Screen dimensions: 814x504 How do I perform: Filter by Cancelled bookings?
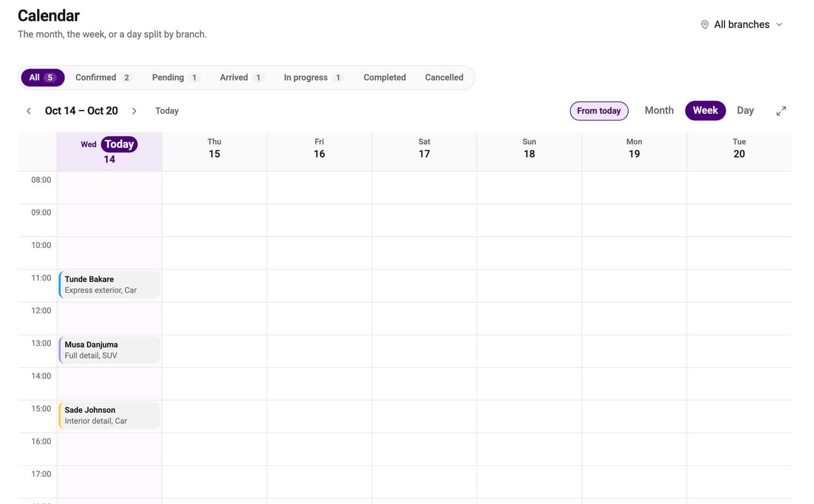coord(444,77)
